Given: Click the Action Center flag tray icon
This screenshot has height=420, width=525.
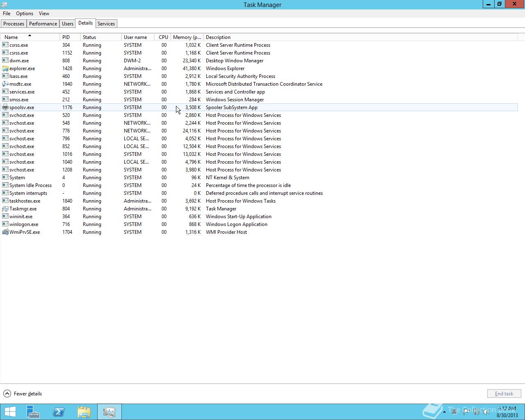Looking at the screenshot, I should [466, 412].
